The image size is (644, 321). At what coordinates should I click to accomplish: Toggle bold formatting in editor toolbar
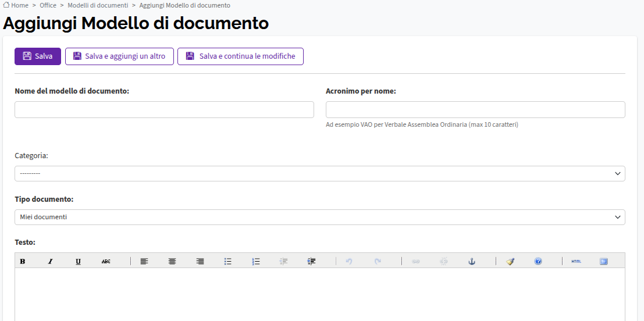point(23,261)
